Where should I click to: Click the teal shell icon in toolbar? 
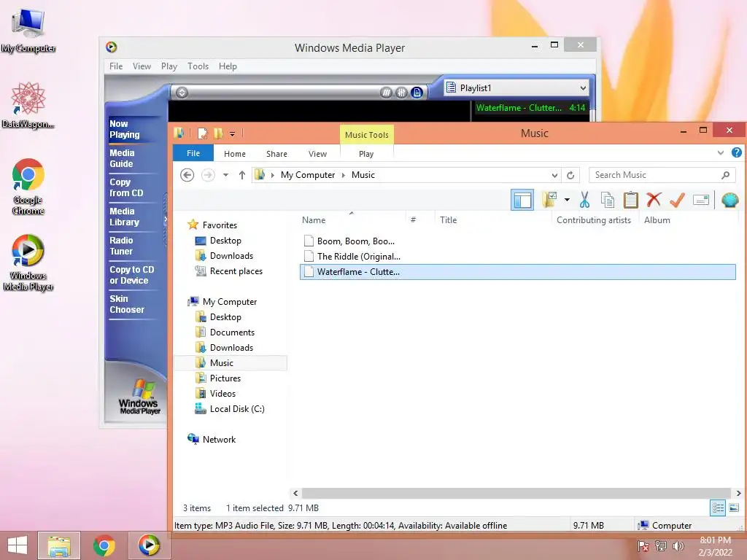point(729,200)
